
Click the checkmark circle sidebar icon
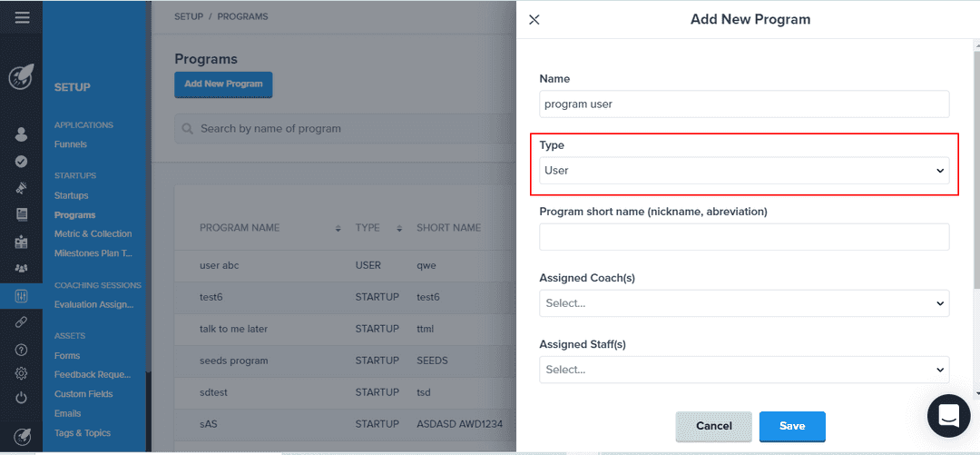point(22,162)
